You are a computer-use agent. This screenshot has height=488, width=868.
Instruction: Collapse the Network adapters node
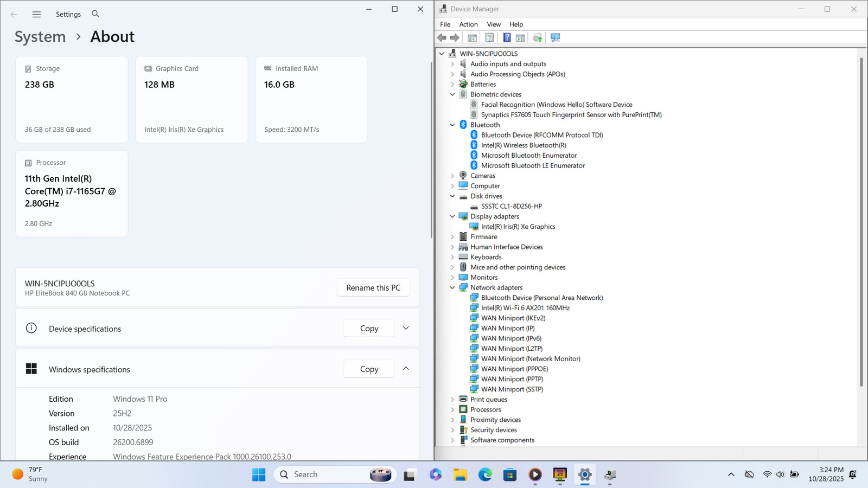tap(452, 287)
